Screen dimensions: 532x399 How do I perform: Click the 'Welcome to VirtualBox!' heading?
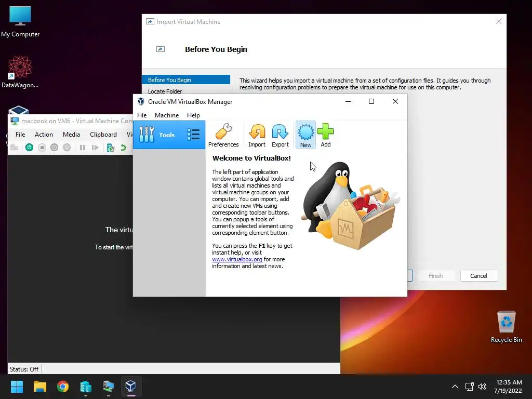pyautogui.click(x=251, y=158)
